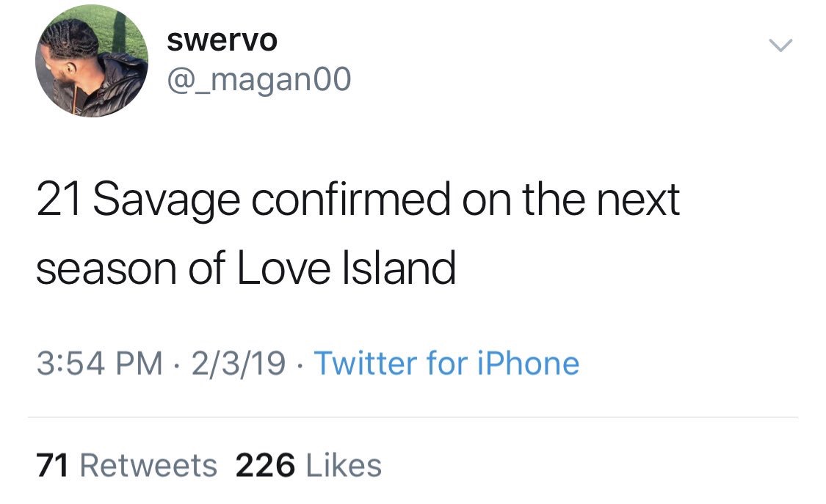Click the 2/3/19 date

(236, 363)
